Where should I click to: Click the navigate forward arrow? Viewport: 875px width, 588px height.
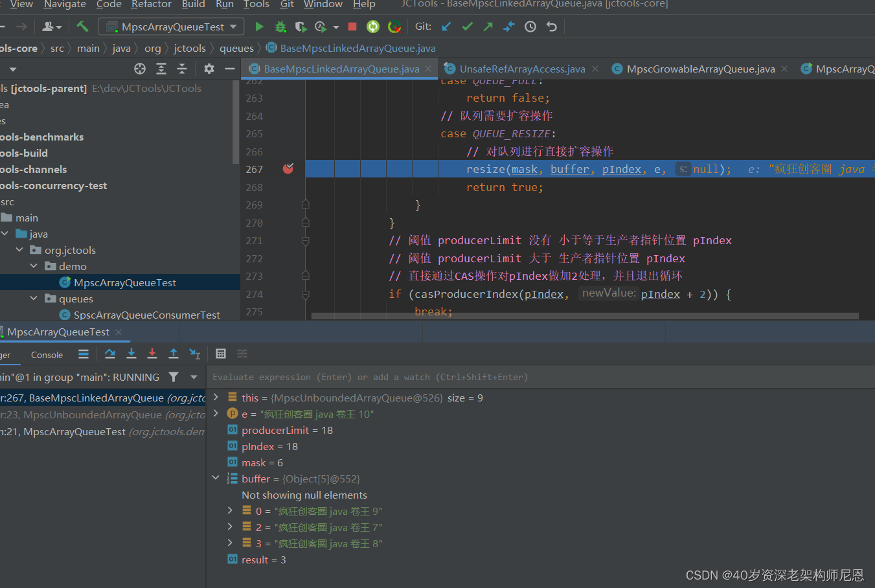21,27
